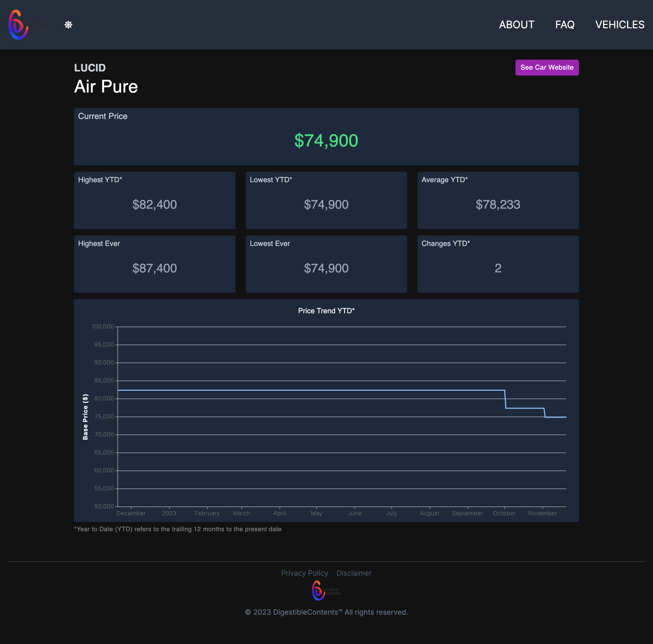Screen dimensions: 653x644
Task: Click the Current Price card label
Action: pyautogui.click(x=103, y=116)
